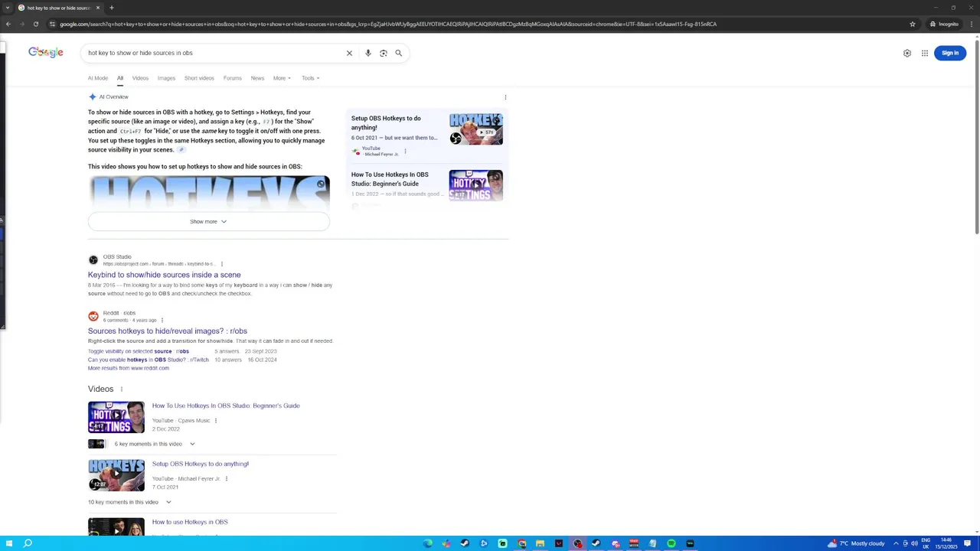Open AI Overview three-dot options
Viewport: 980px width, 551px height.
coord(505,97)
